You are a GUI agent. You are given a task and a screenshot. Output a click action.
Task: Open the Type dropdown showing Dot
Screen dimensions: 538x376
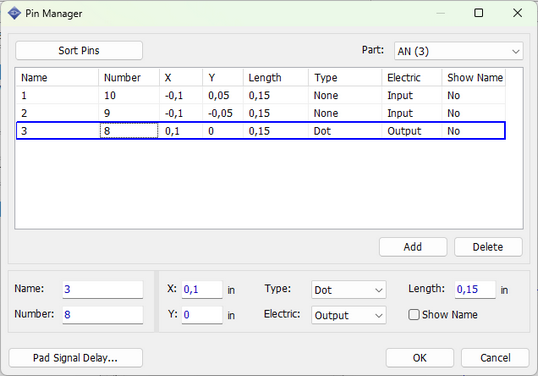[x=349, y=290]
